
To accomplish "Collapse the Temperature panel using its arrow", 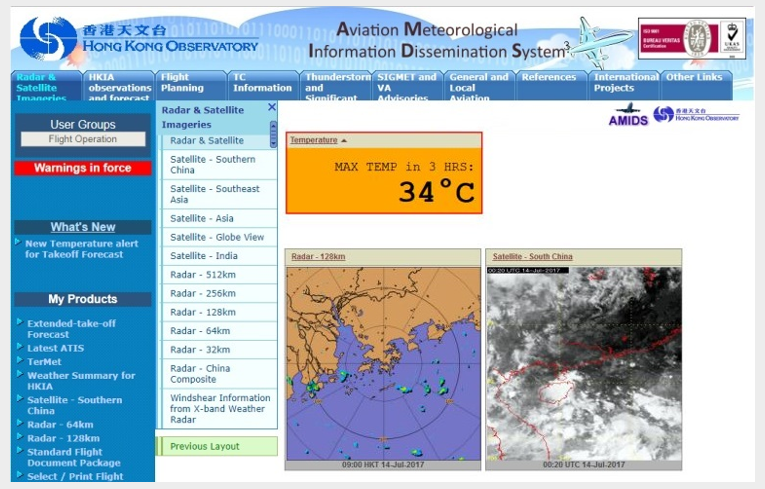I will click(344, 141).
